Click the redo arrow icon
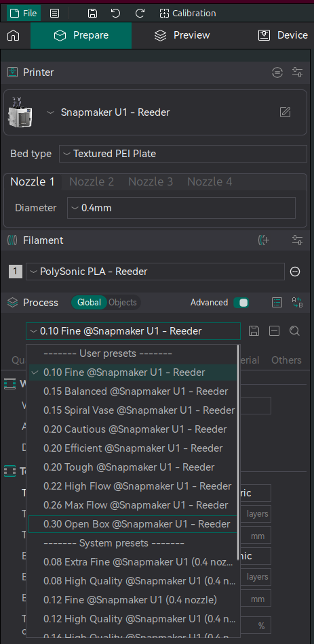The image size is (314, 644). 140,13
